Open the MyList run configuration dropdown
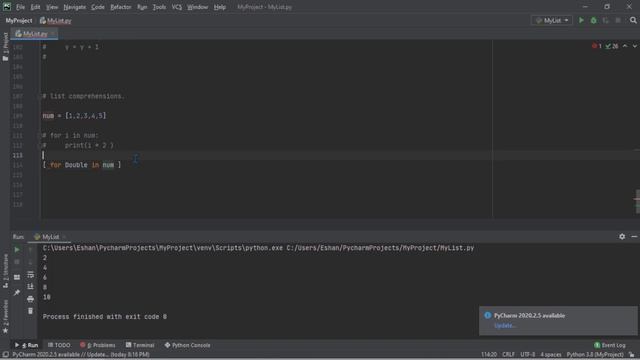This screenshot has height=360, width=640. 552,20
